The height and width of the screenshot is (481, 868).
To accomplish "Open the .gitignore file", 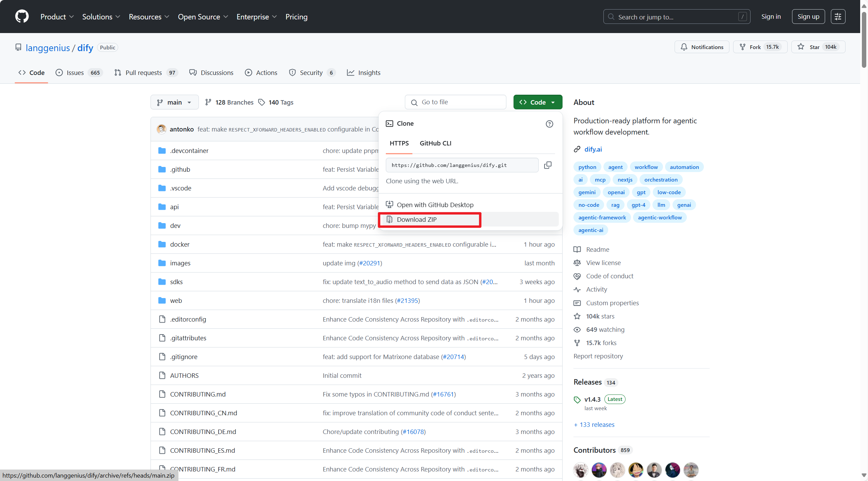I will pyautogui.click(x=184, y=357).
